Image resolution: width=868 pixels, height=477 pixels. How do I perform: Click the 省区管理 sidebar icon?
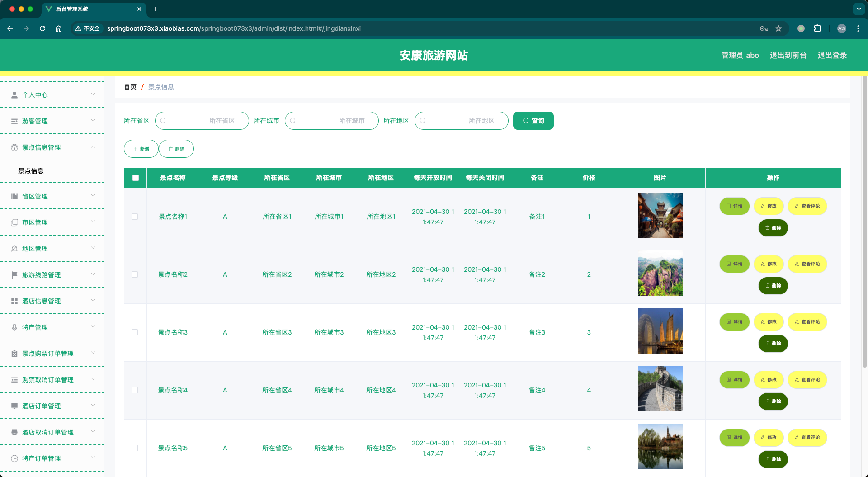tap(14, 196)
